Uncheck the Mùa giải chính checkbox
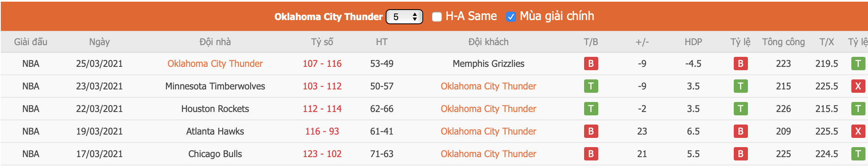The width and height of the screenshot is (868, 168). 511,17
